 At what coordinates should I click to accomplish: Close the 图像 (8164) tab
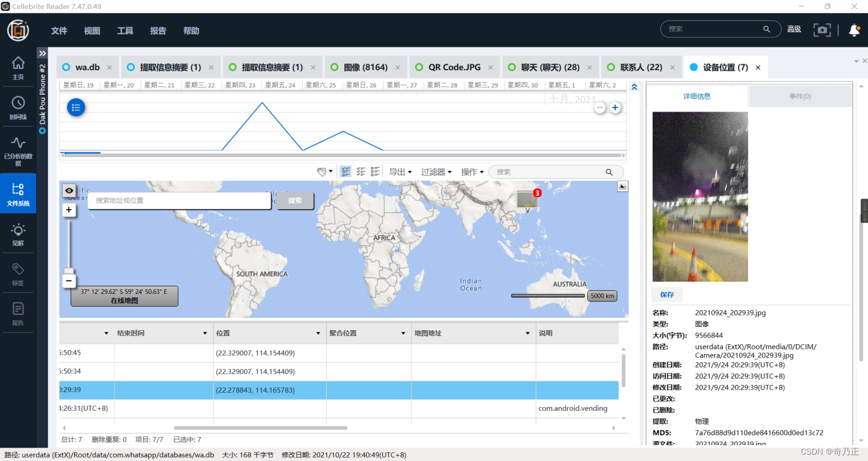(398, 68)
